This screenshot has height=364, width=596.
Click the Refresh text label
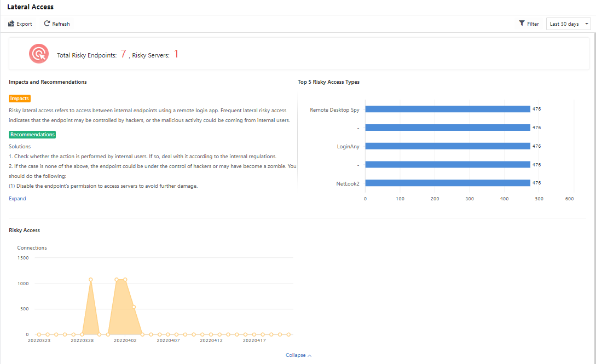(x=61, y=24)
